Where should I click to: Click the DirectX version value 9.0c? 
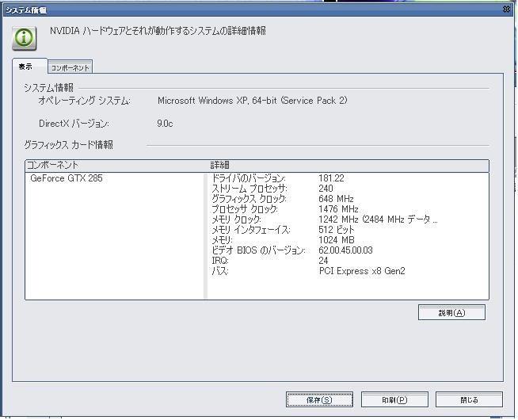coord(165,124)
